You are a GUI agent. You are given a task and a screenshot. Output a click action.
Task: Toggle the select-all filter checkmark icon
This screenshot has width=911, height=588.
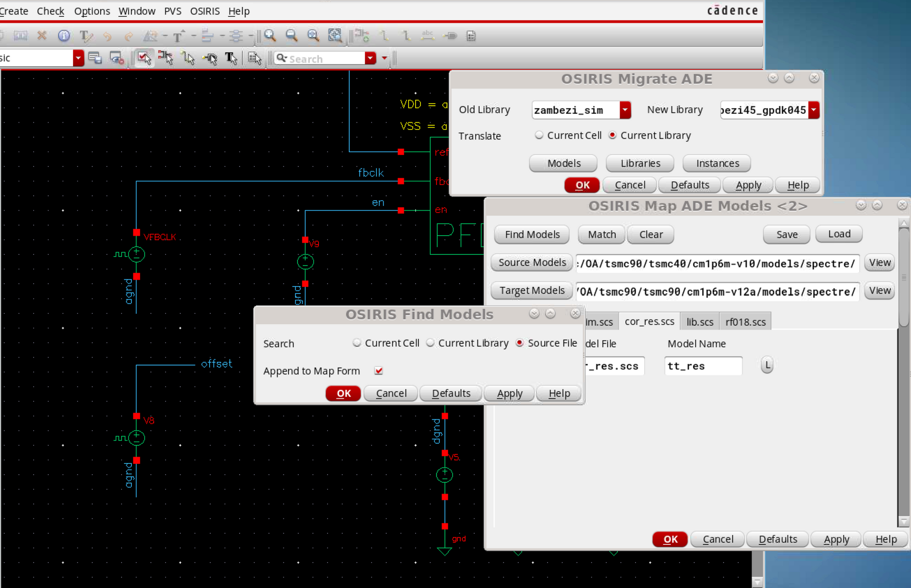point(144,58)
